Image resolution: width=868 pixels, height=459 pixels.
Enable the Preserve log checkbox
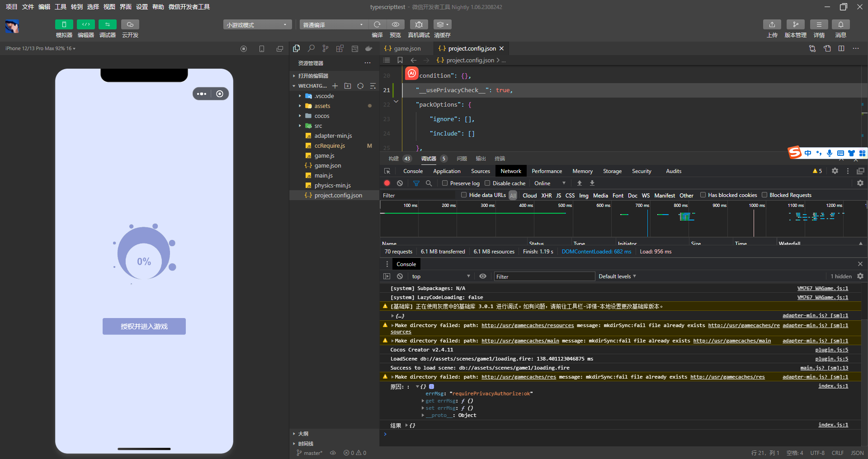pos(445,183)
